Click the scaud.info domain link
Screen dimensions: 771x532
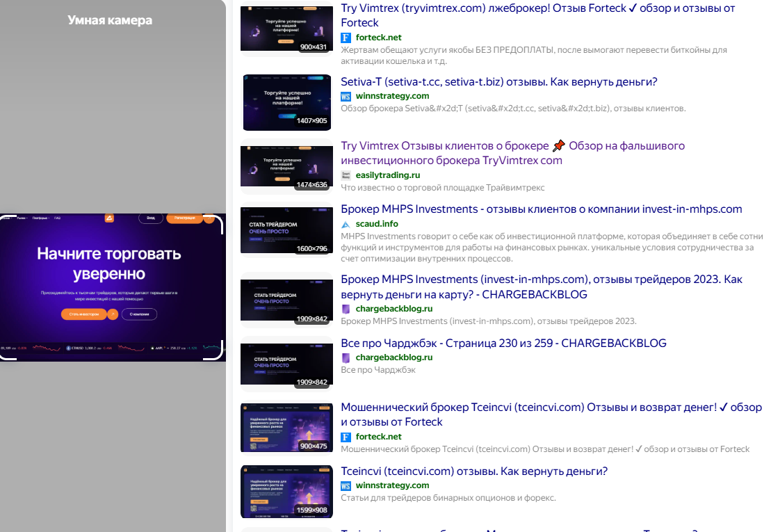click(x=377, y=224)
